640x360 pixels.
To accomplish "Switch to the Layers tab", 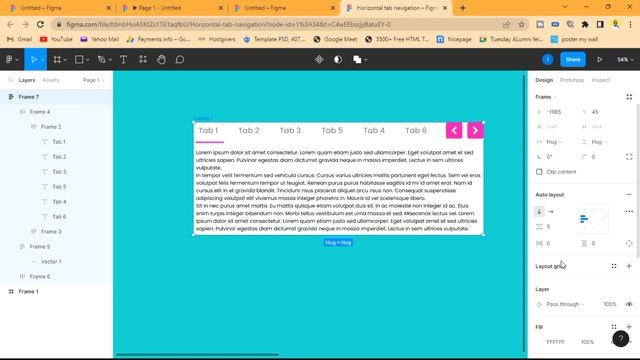I will click(x=27, y=80).
